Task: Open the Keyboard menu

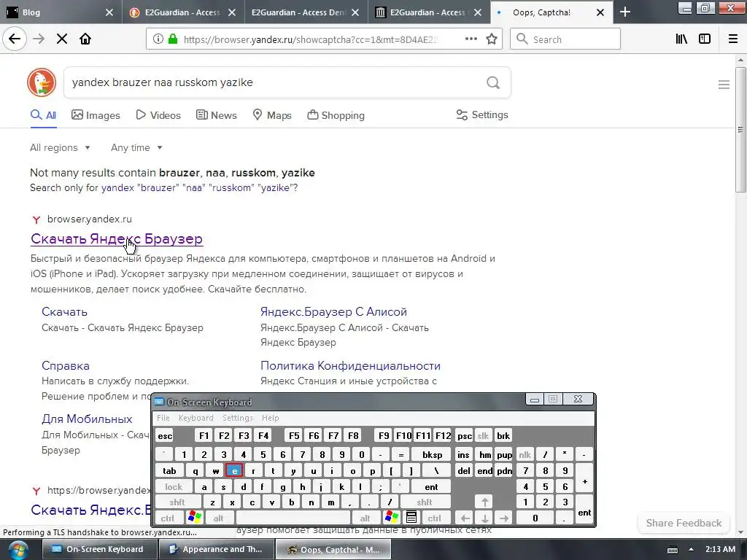Action: pos(196,418)
